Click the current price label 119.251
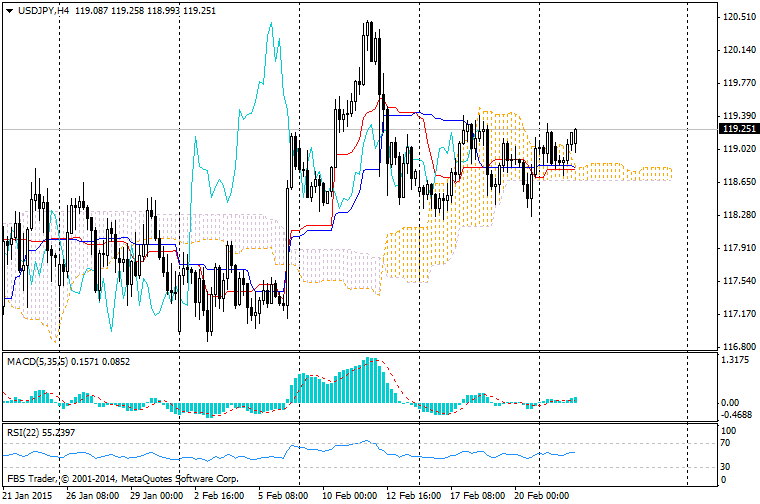Image resolution: width=760 pixels, height=504 pixels. pos(739,129)
